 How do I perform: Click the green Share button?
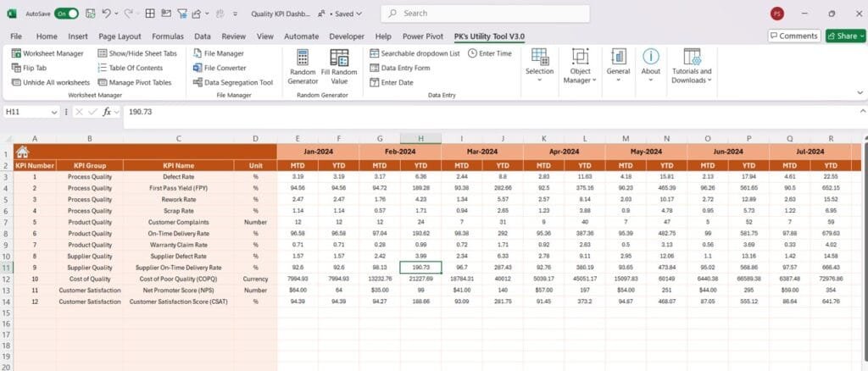tap(845, 36)
